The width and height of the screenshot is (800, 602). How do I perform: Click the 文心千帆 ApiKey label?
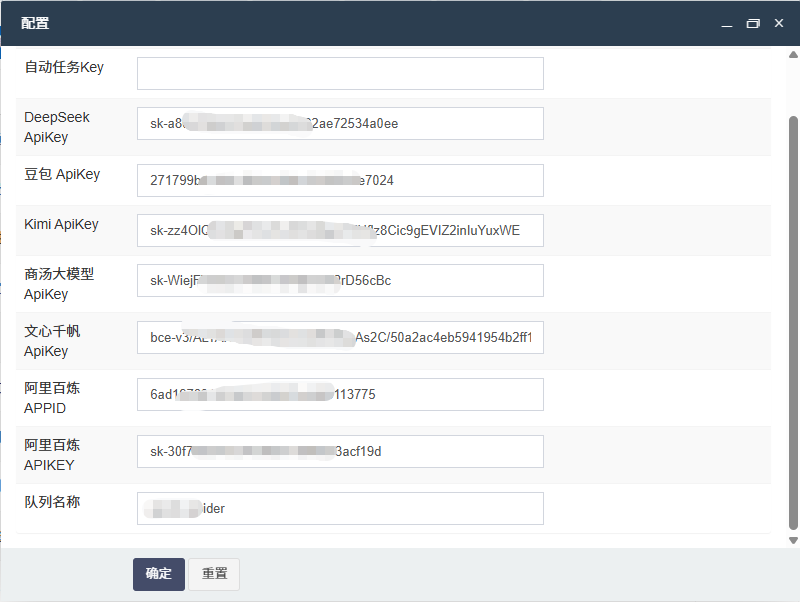pyautogui.click(x=52, y=341)
